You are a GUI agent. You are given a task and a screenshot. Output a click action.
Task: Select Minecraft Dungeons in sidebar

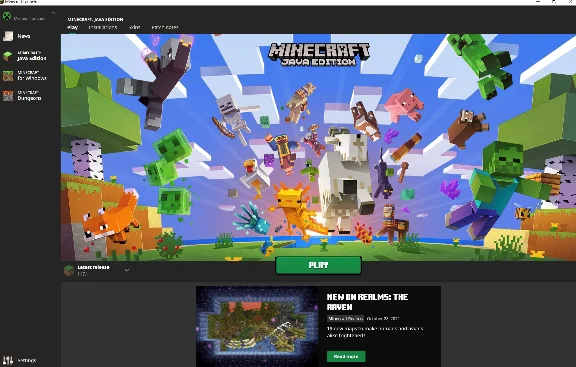pos(23,96)
